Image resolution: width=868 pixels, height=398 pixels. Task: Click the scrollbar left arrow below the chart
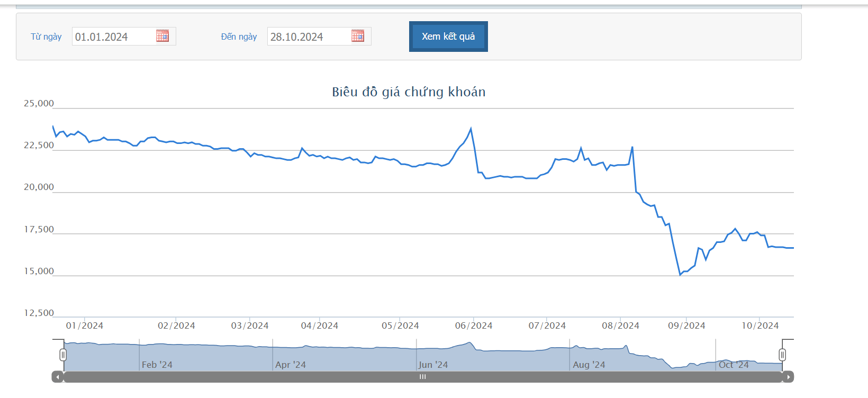click(x=57, y=377)
